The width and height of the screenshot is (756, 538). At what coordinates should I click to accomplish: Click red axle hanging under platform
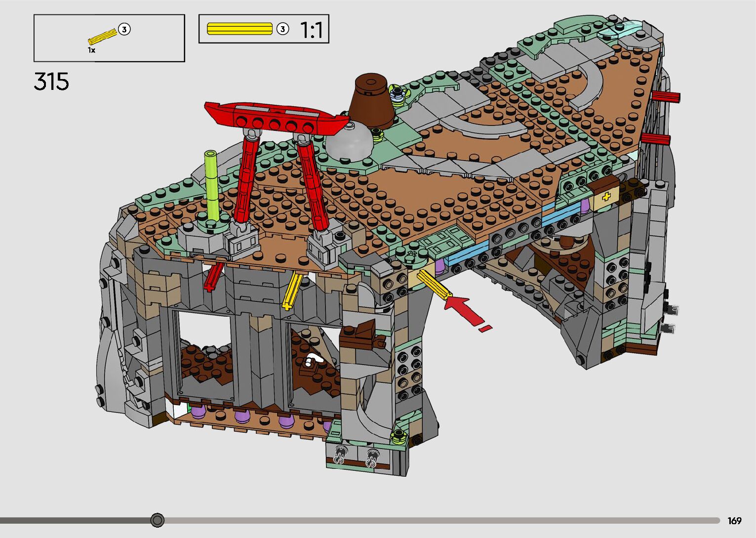coord(213,277)
